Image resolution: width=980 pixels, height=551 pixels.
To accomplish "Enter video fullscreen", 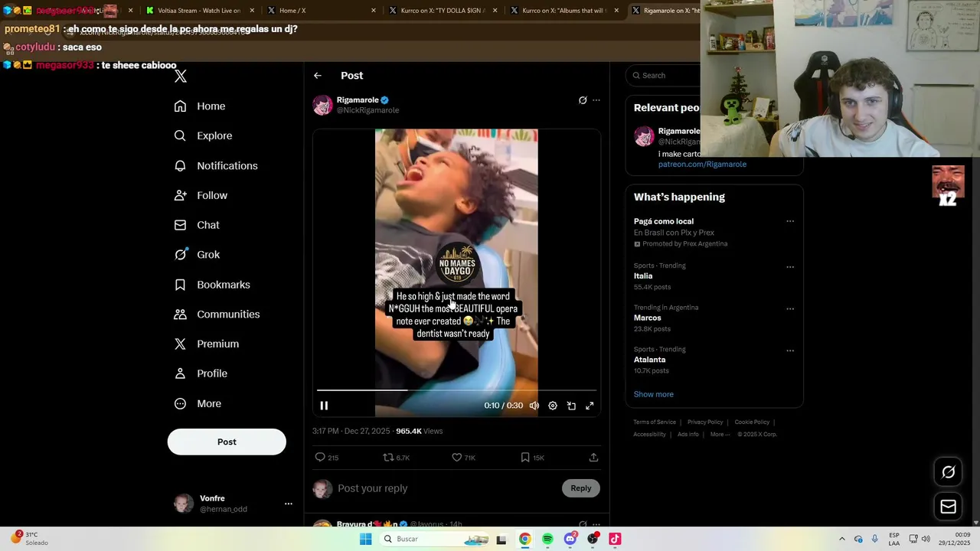I will click(590, 406).
